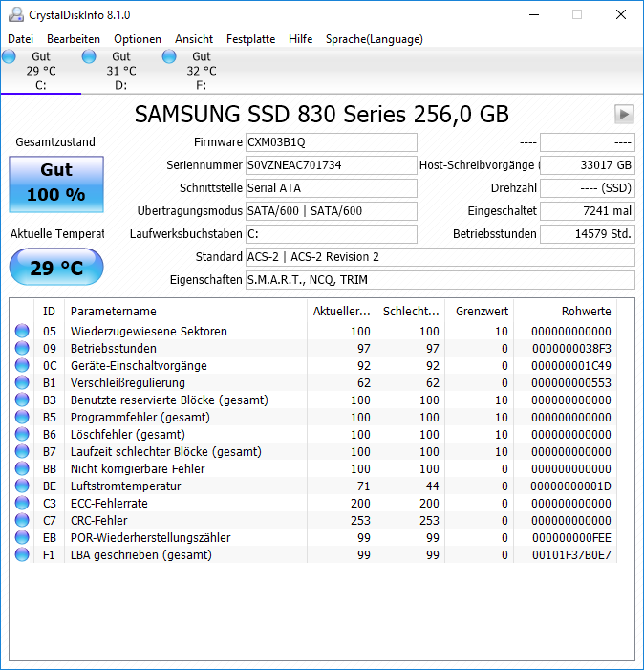Click the Standard field ACS-2 Revision 2
Viewport: 644px width, 670px height.
(440, 257)
